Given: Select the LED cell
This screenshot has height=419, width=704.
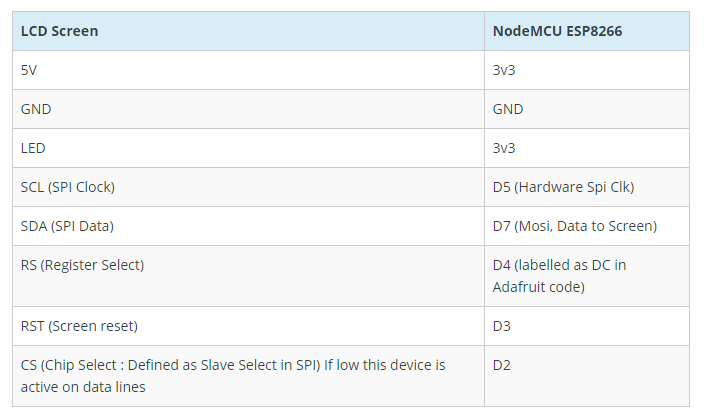Looking at the screenshot, I should tap(248, 148).
